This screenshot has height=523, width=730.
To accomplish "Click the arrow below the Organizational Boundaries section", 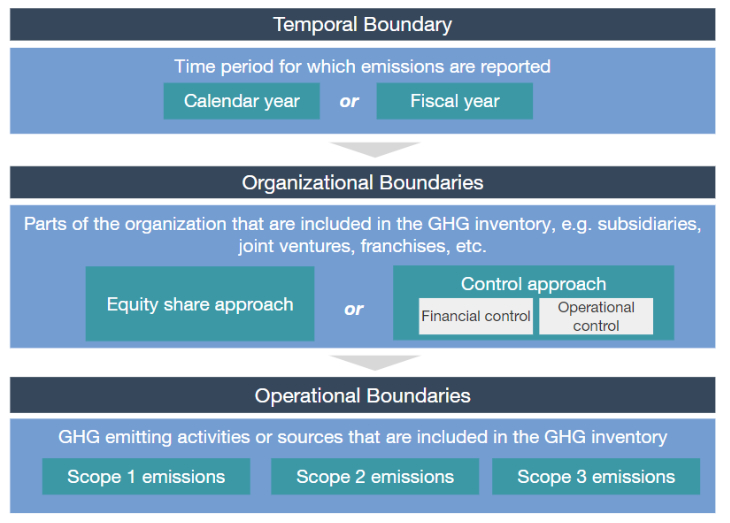I will coord(374,362).
